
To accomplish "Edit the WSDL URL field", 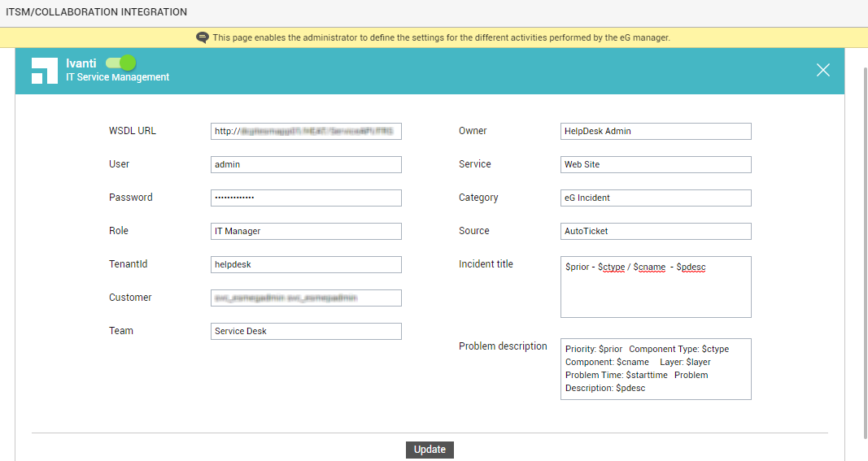I will [x=306, y=131].
